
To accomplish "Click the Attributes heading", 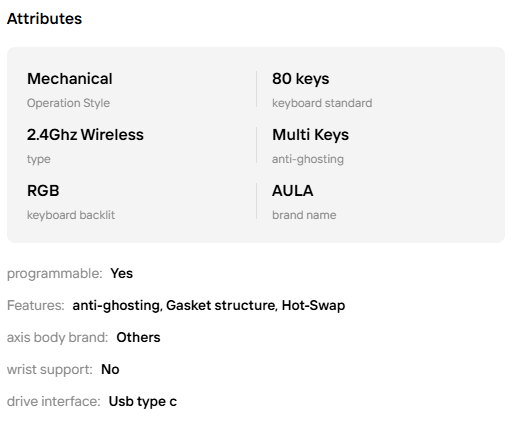I will 44,19.
